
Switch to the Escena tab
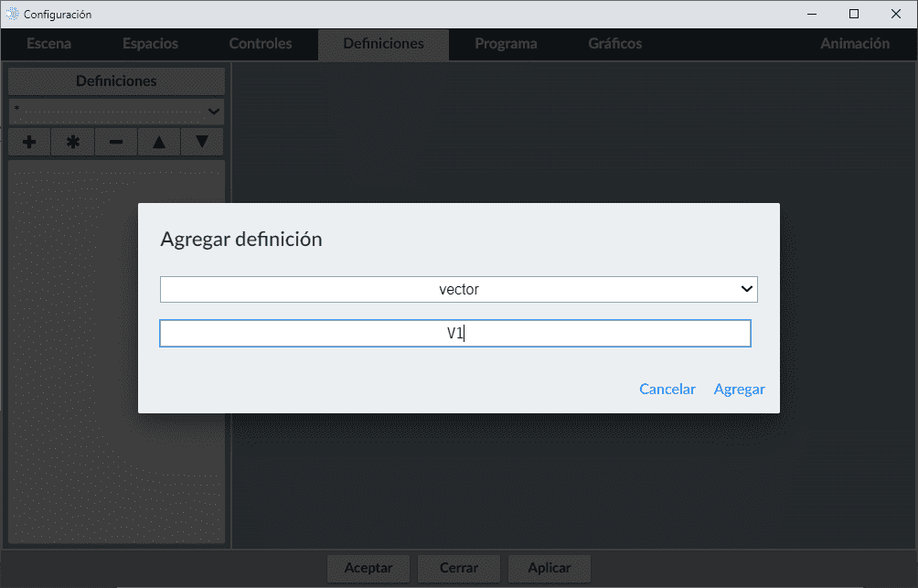48,44
